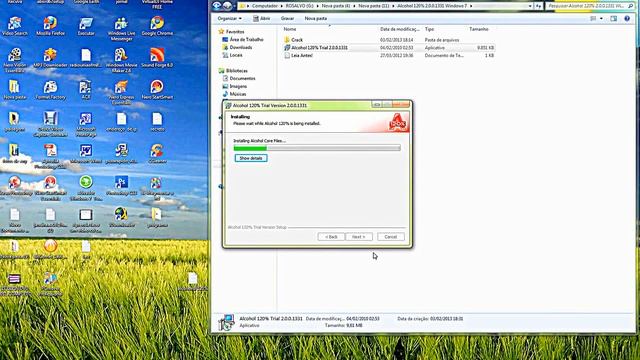Open the MP3 Downloader desktop icon
The image size is (640, 360).
pos(50,58)
